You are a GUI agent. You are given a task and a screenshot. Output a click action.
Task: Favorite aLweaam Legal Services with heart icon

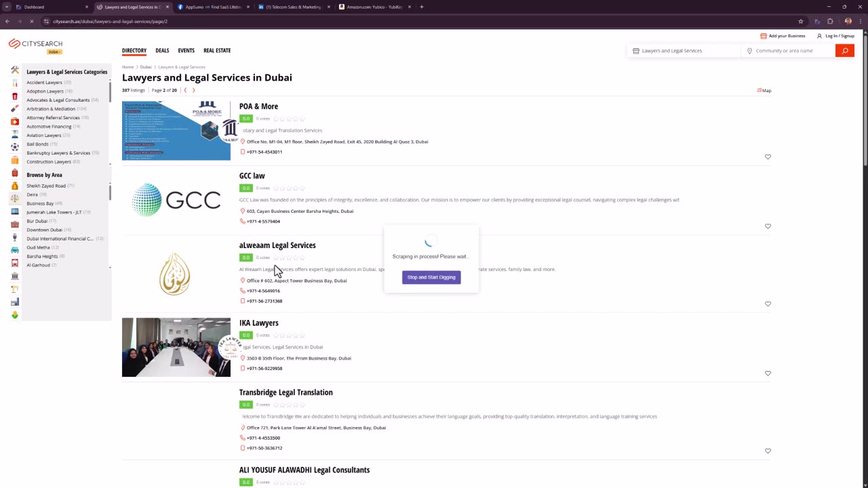pyautogui.click(x=768, y=304)
